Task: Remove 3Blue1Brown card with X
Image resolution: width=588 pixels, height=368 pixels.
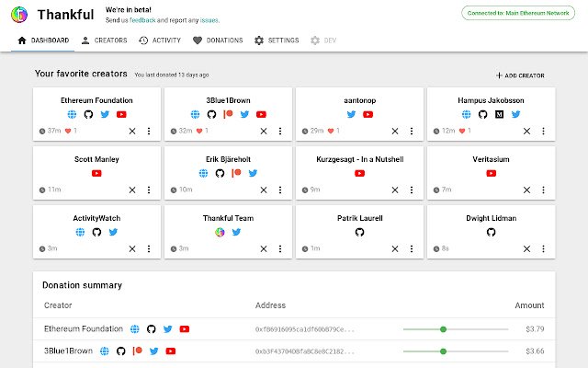Action: [x=264, y=131]
